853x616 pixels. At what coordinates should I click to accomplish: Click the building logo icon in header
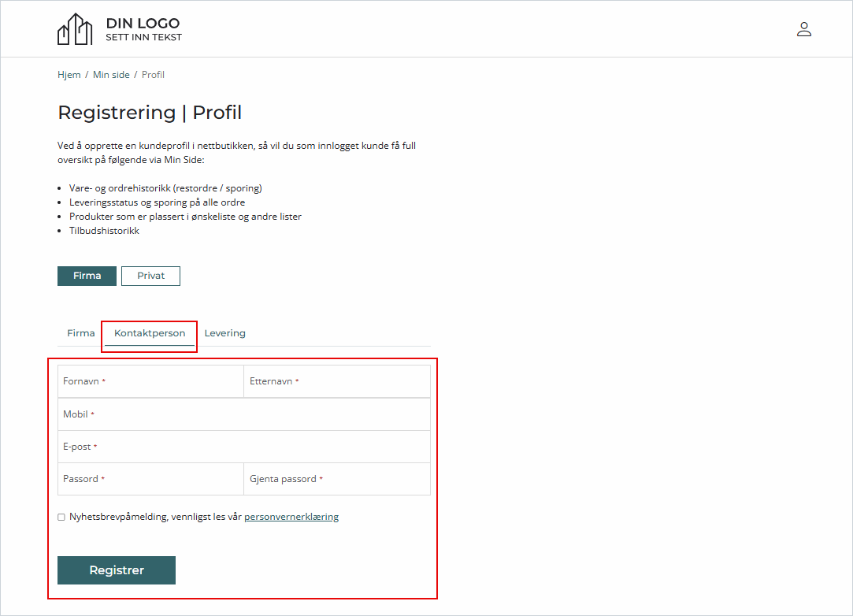pyautogui.click(x=75, y=29)
